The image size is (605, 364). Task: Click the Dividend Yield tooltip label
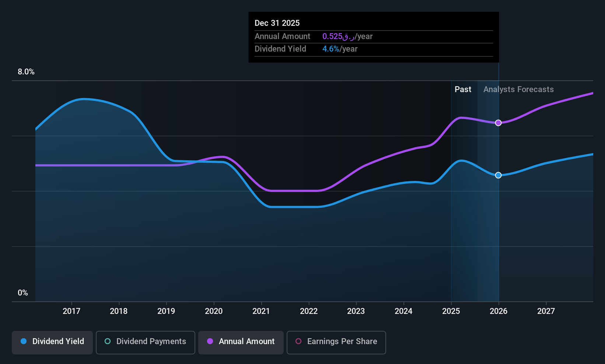point(280,49)
